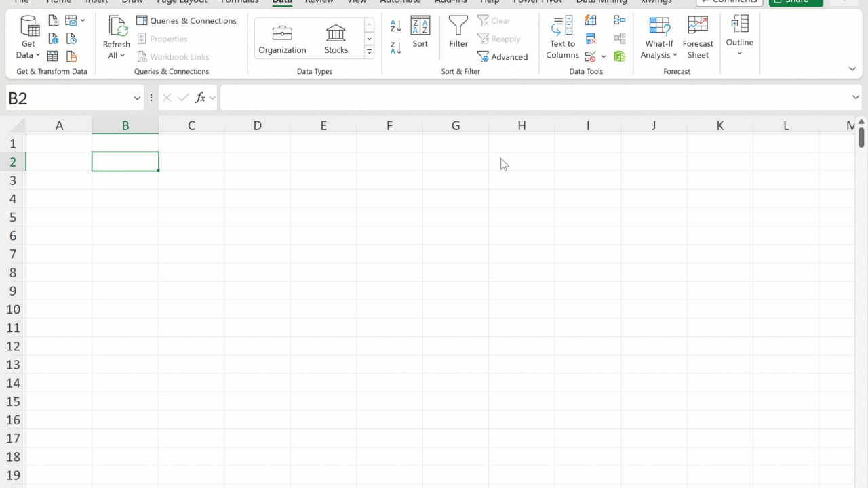Select column K via its header
The width and height of the screenshot is (868, 488).
coord(719,125)
